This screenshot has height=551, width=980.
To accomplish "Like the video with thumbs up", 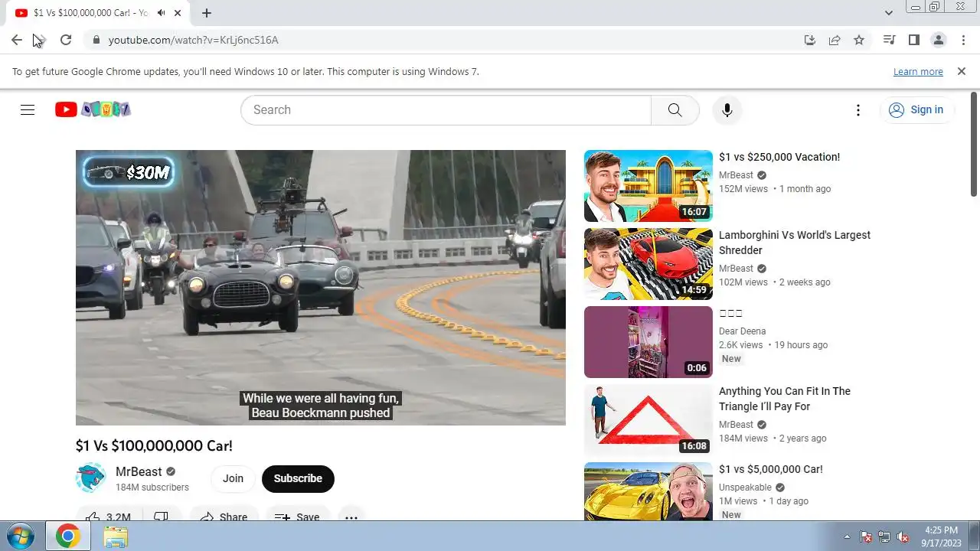I will click(x=107, y=517).
